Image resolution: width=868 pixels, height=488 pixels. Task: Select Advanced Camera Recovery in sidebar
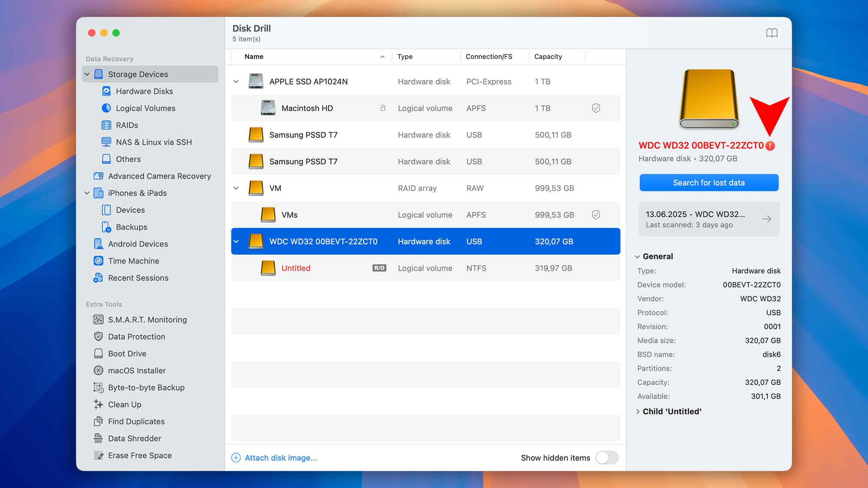coord(159,176)
